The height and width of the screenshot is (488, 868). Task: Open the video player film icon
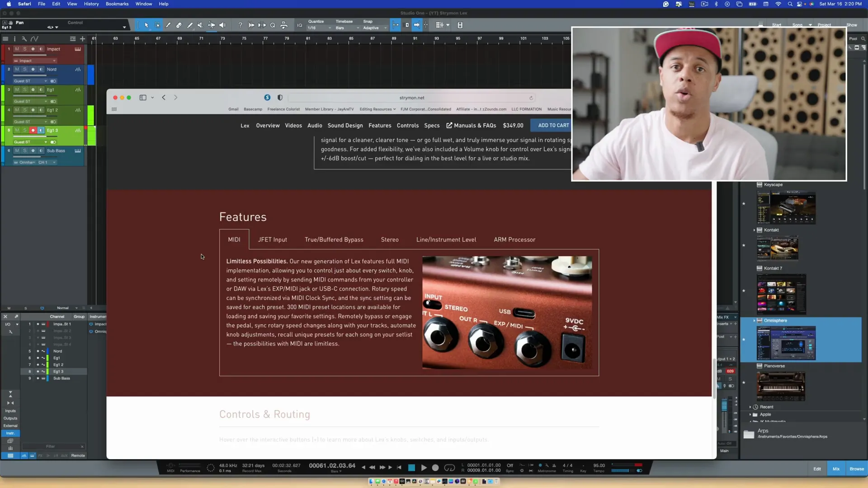pyautogui.click(x=460, y=25)
